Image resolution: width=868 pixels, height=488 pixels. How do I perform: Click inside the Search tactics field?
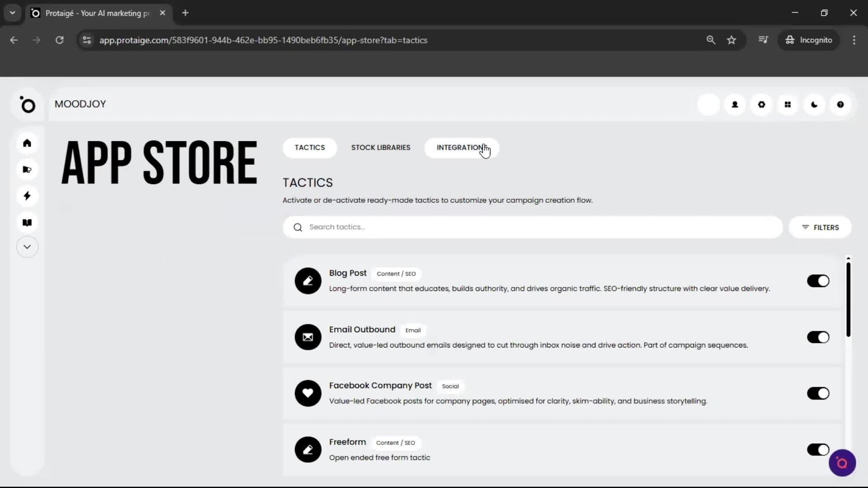(x=407, y=227)
